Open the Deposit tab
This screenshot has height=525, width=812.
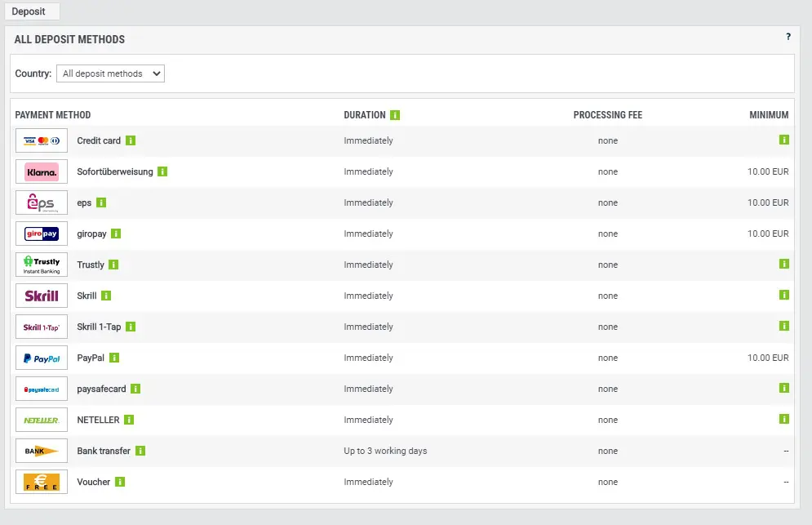[x=32, y=11]
